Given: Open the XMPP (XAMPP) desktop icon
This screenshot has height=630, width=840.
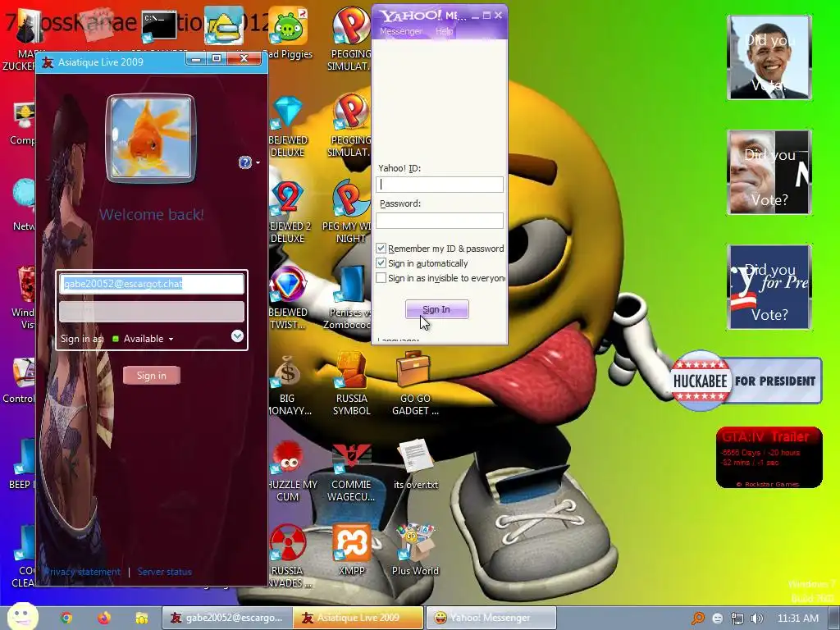Looking at the screenshot, I should click(351, 542).
